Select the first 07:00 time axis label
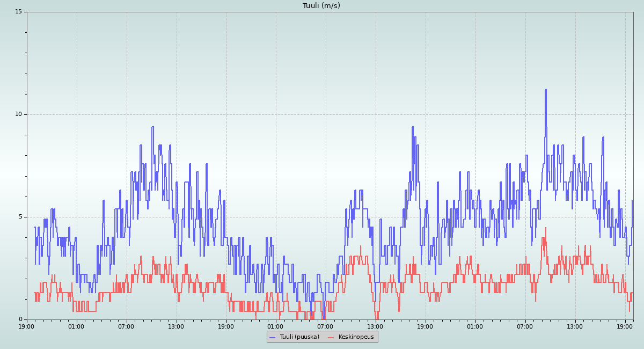 (x=126, y=326)
